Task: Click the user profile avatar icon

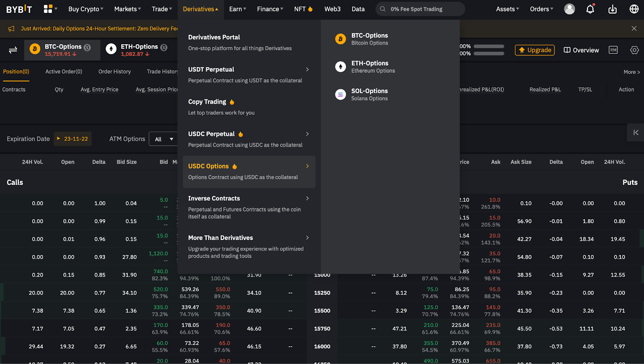Action: [570, 9]
